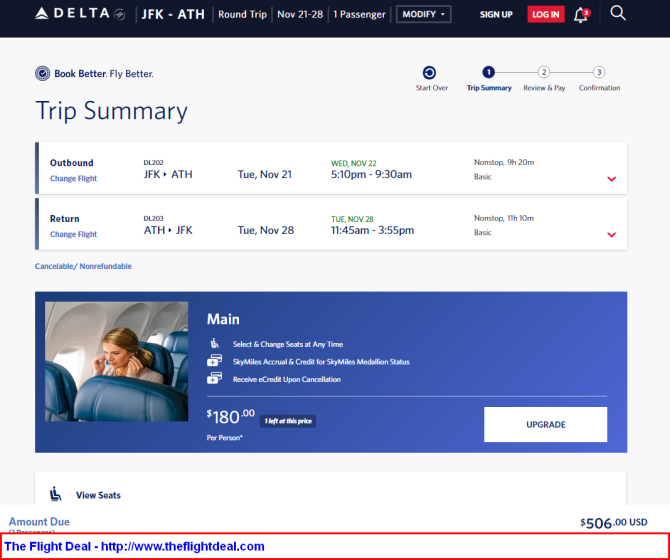Select step 1 Trip Summary

[489, 73]
